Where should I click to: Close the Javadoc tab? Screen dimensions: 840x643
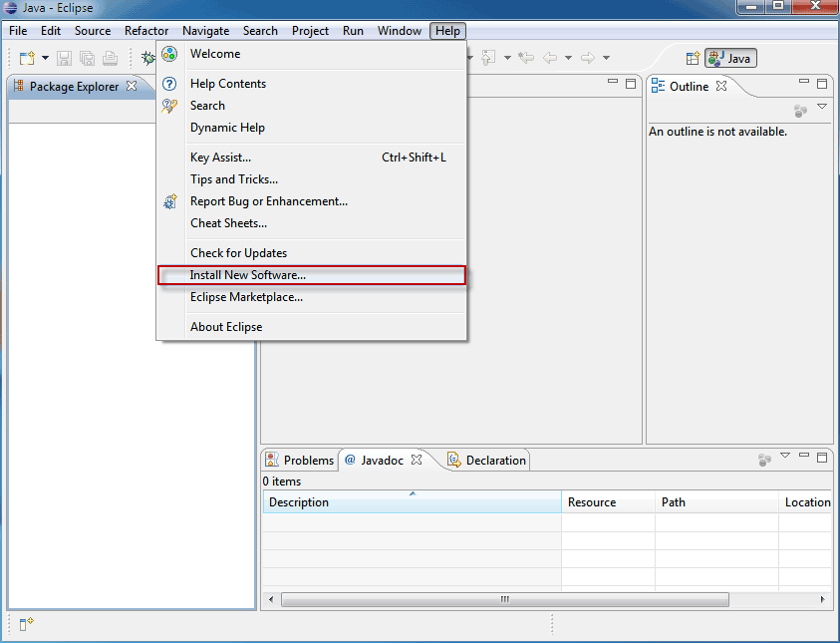tap(417, 460)
